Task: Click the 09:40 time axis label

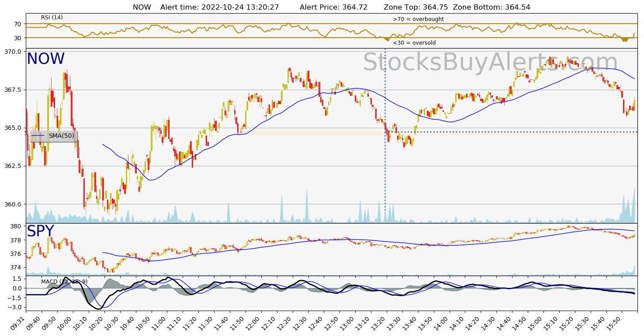Action: click(x=33, y=324)
